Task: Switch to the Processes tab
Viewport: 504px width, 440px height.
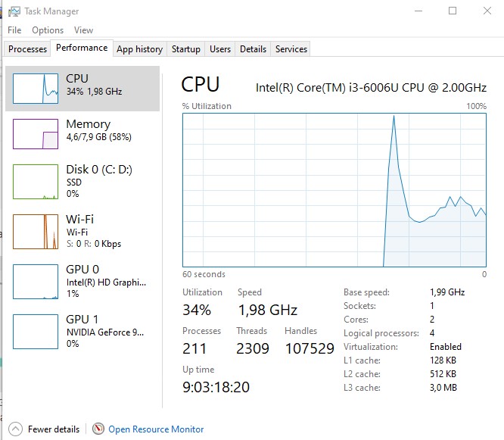Action: pyautogui.click(x=28, y=49)
